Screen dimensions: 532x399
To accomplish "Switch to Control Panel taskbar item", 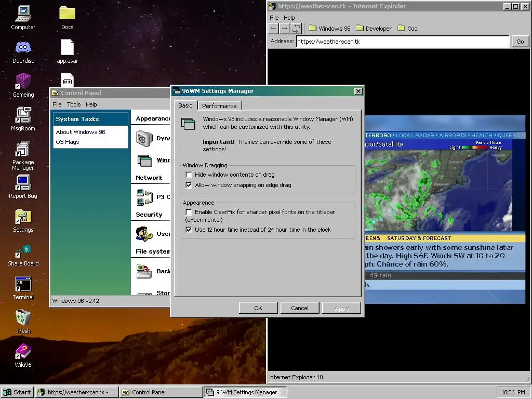I will click(161, 392).
